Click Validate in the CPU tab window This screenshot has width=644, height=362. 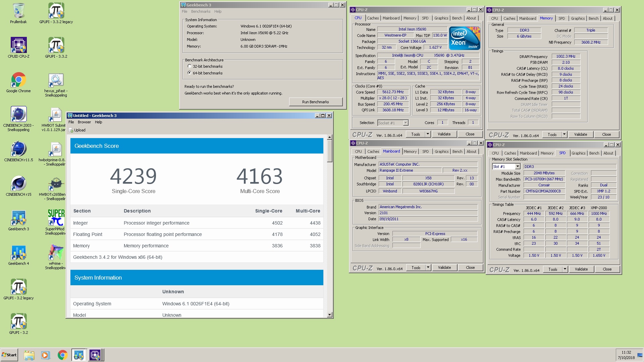pyautogui.click(x=444, y=134)
